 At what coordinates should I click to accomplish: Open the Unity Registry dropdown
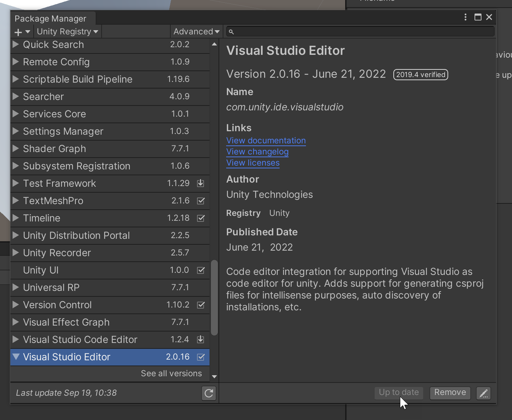point(67,32)
